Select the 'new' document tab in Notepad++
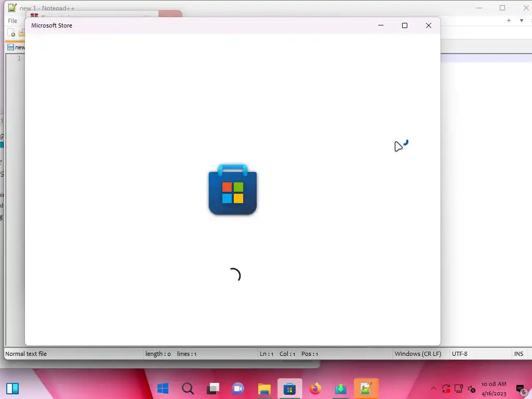This screenshot has width=532, height=399. click(x=16, y=47)
